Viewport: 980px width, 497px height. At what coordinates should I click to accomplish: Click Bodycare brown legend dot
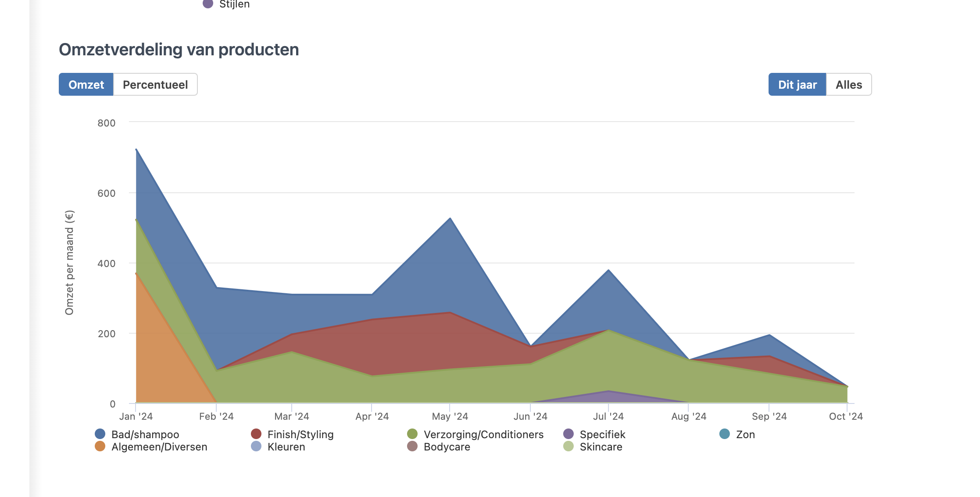tap(412, 447)
